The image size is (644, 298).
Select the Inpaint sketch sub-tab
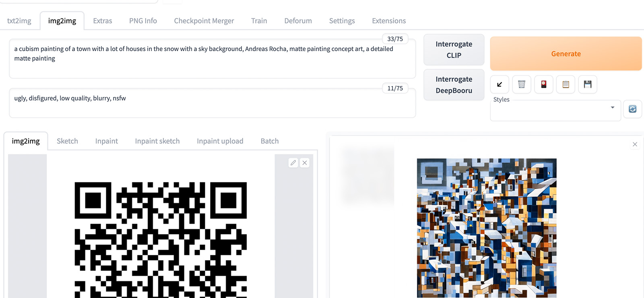coord(157,141)
